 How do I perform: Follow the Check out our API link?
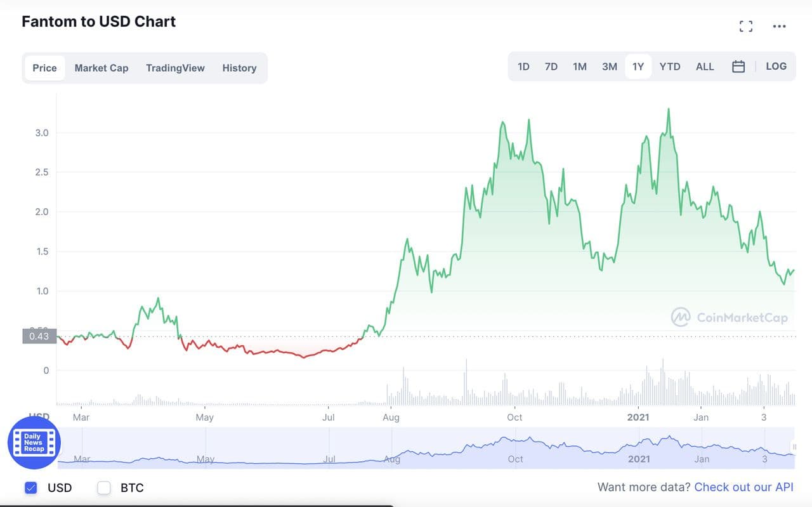[743, 487]
